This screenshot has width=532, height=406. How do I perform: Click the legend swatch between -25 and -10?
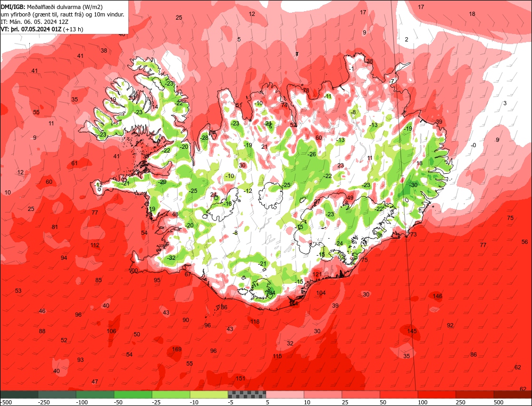coord(171,394)
